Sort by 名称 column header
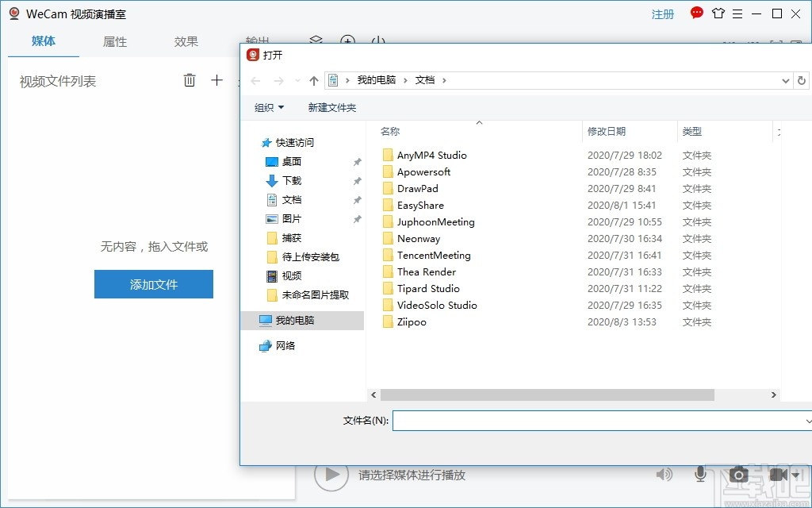Screen dimensions: 812x508 click(390, 132)
